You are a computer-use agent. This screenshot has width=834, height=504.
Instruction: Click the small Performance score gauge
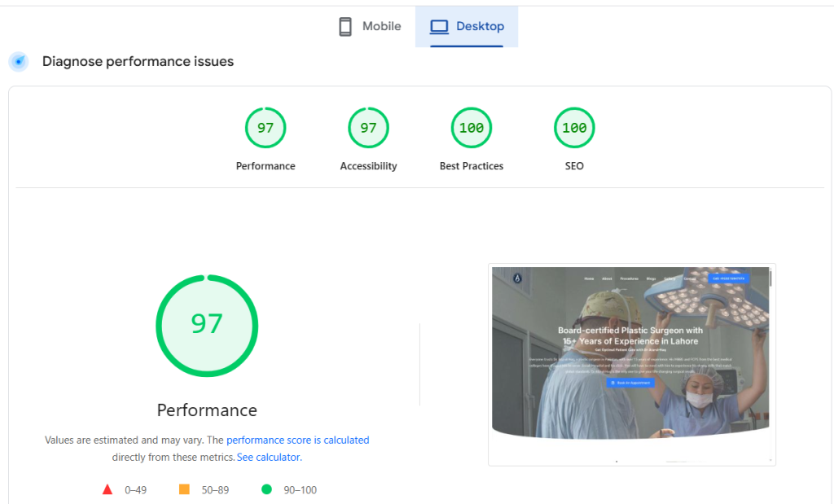[266, 128]
